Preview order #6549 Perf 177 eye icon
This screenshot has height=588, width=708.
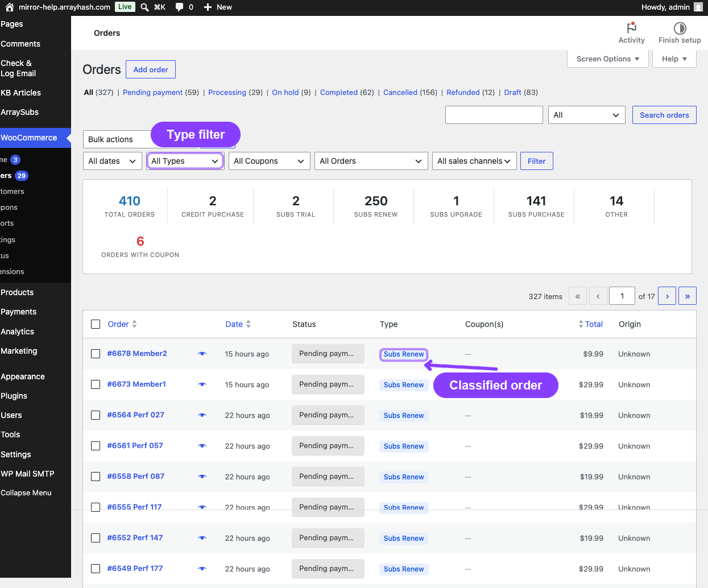tap(202, 569)
